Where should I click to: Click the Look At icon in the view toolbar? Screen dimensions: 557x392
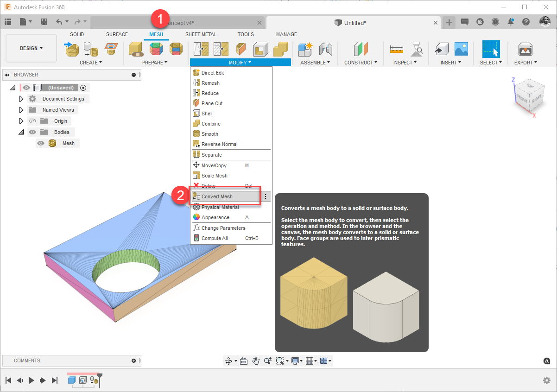point(244,360)
